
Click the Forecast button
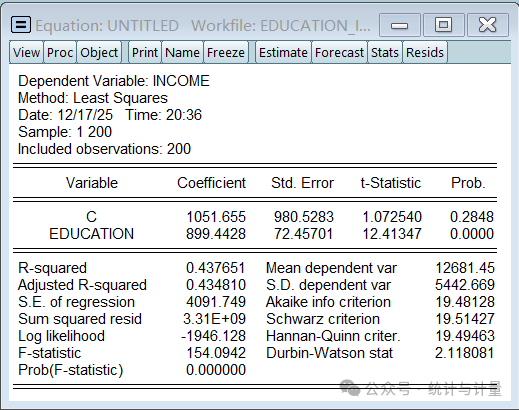(x=339, y=52)
